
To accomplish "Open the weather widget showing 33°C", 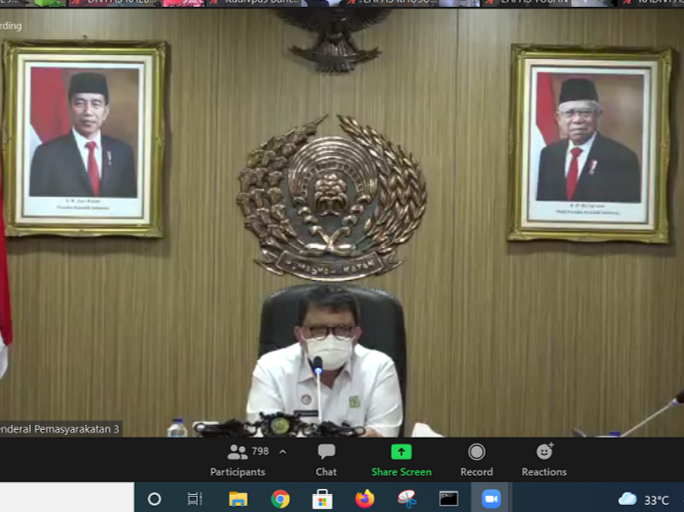I will point(644,499).
